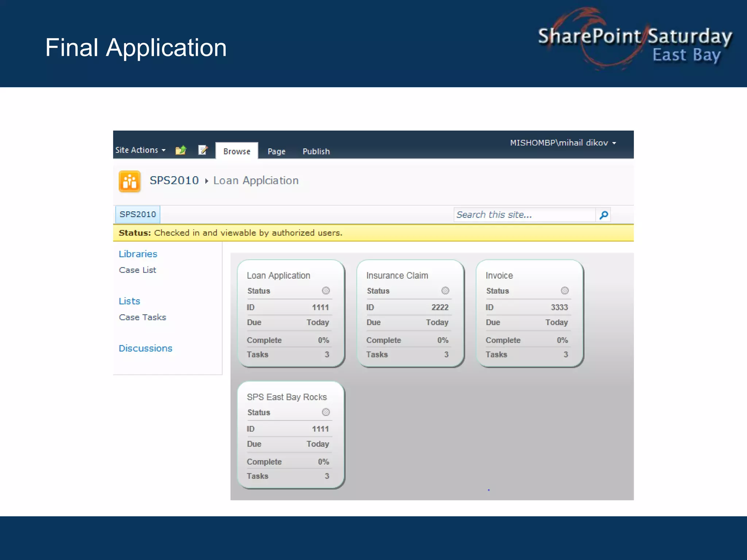Open the Case Tasks list link

pos(142,317)
